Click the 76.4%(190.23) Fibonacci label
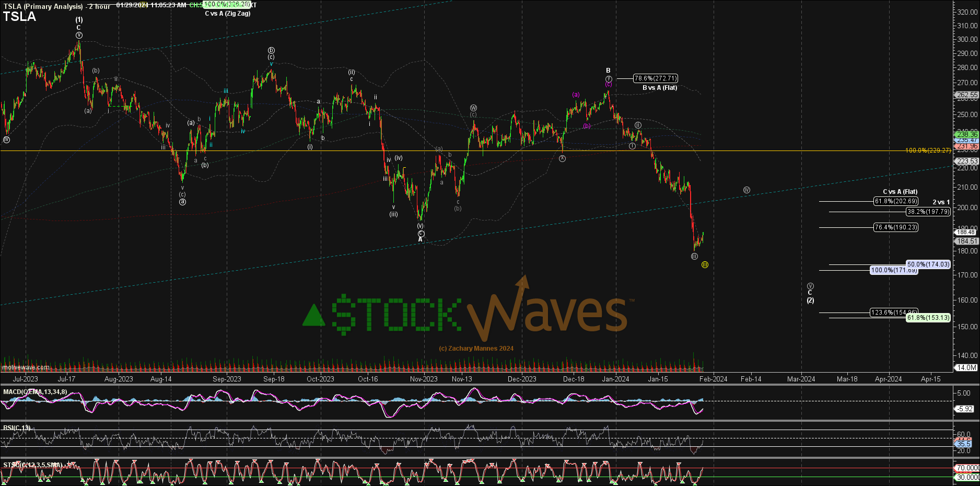 point(896,227)
